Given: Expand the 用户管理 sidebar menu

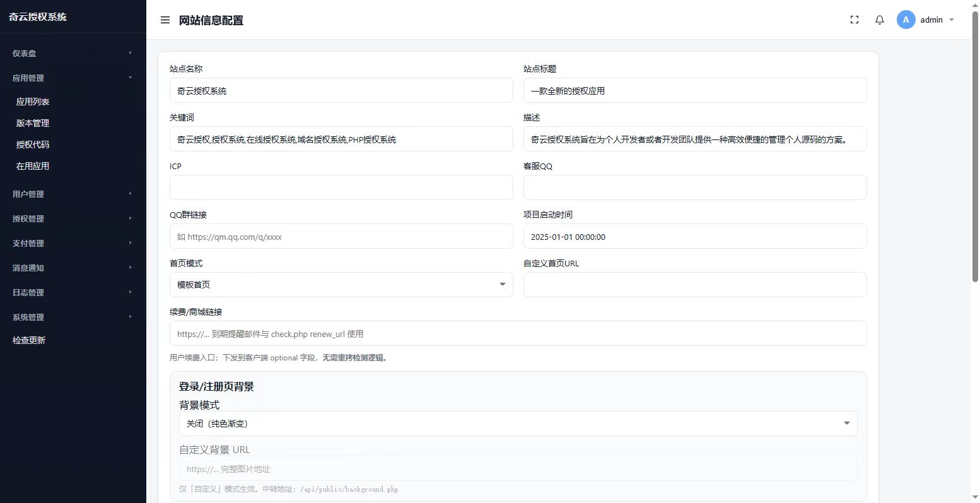Looking at the screenshot, I should point(73,194).
